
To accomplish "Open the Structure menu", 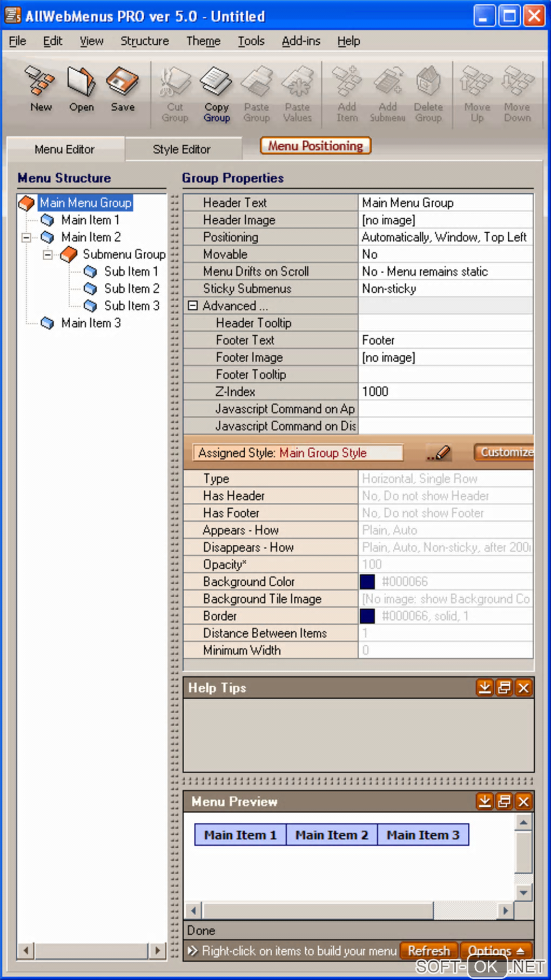I will [x=144, y=41].
